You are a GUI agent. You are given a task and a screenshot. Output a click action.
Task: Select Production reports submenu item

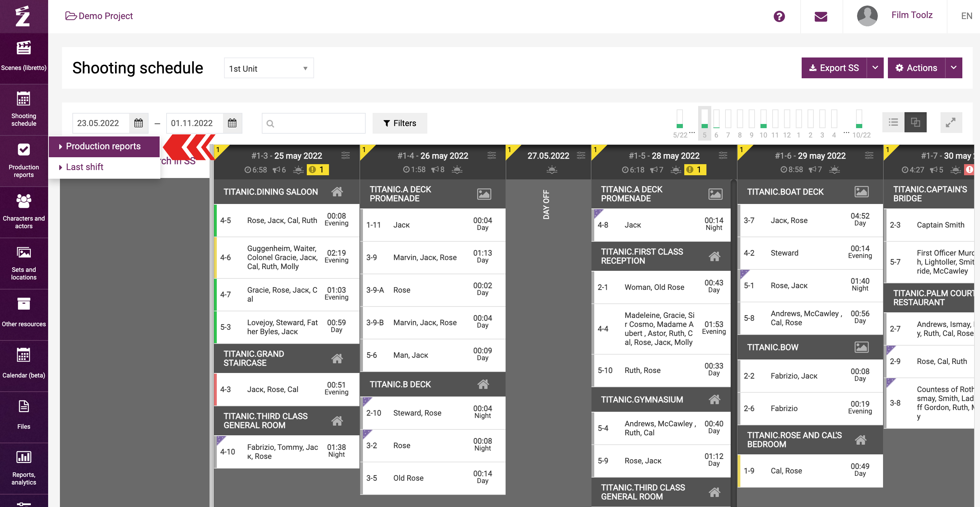coord(103,146)
